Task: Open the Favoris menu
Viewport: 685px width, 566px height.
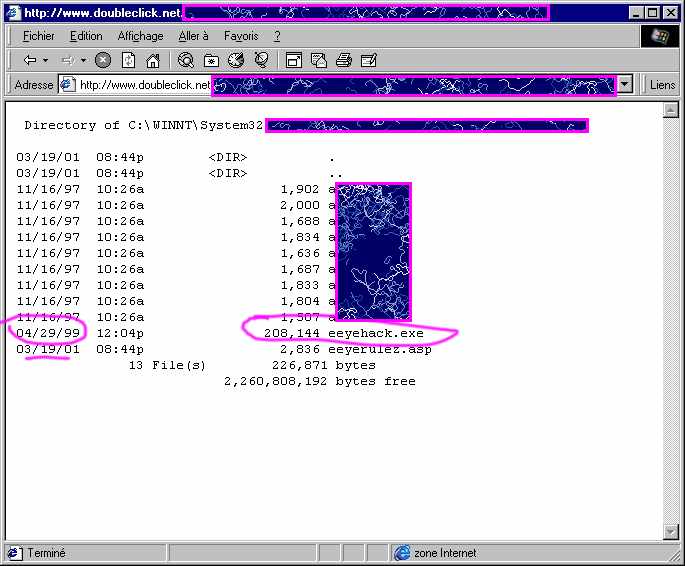Action: click(241, 36)
